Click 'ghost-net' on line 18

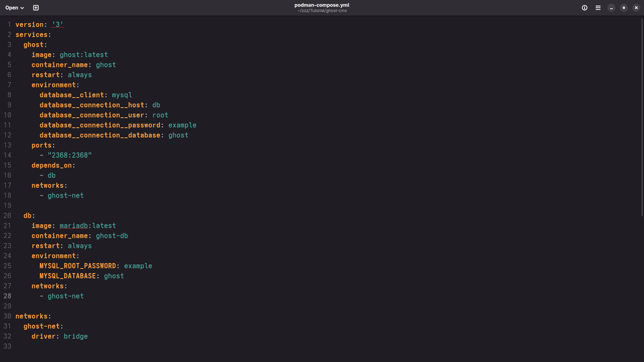click(66, 196)
